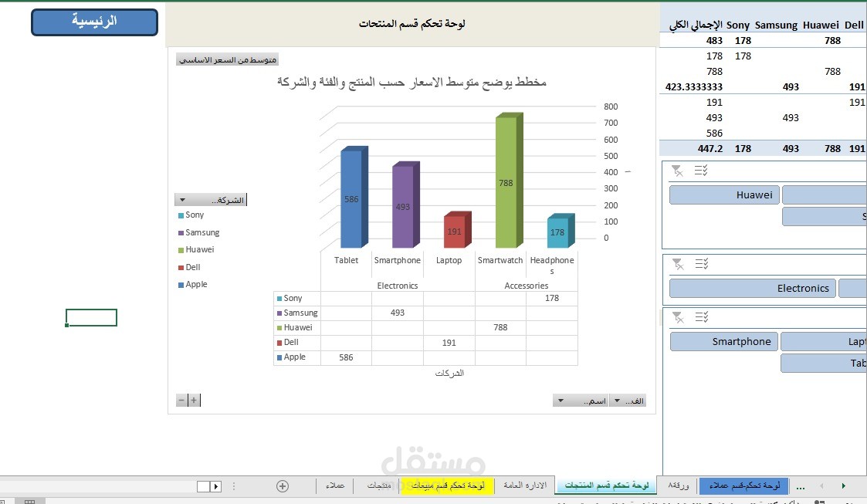Select the chart title text
The image size is (867, 504).
coord(411,83)
